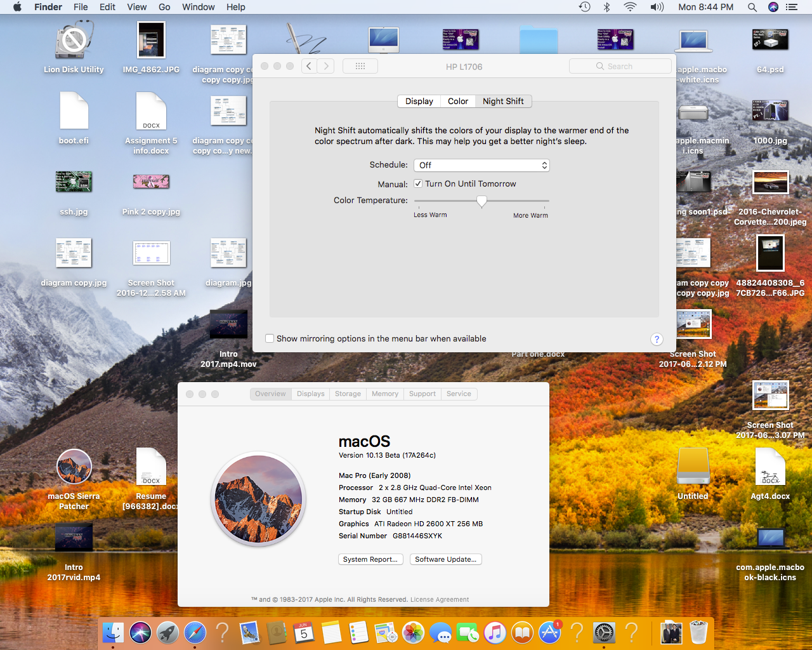This screenshot has width=812, height=650.
Task: Open the View menu
Action: (x=137, y=7)
